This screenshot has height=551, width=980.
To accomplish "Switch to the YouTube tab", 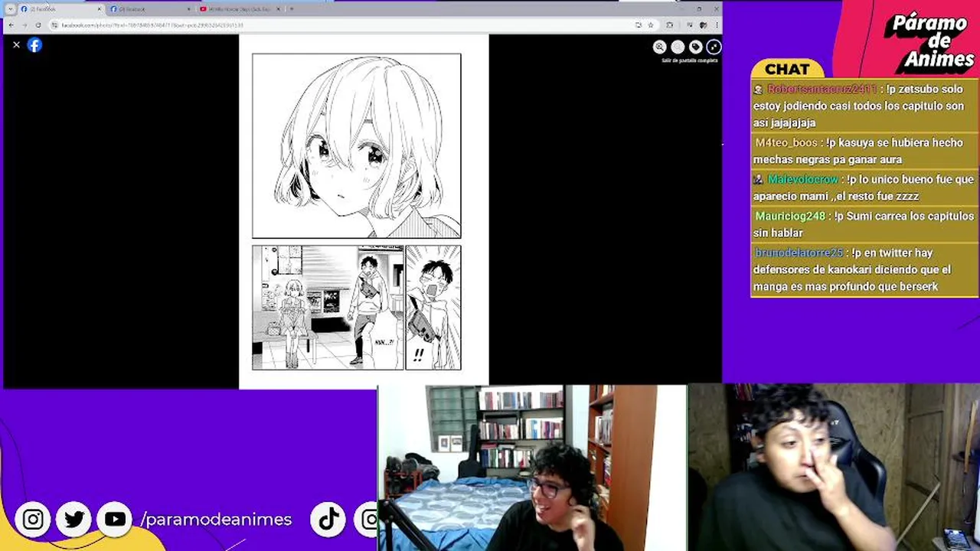I will [239, 9].
